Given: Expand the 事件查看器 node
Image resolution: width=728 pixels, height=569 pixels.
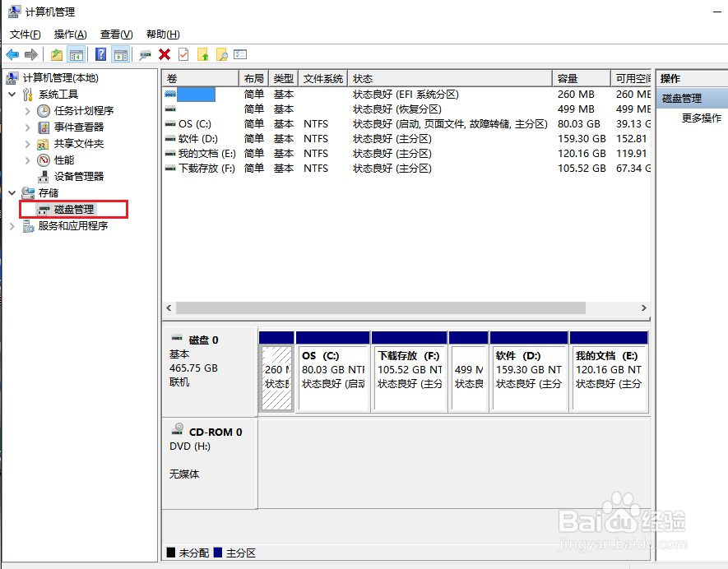Looking at the screenshot, I should click(27, 127).
